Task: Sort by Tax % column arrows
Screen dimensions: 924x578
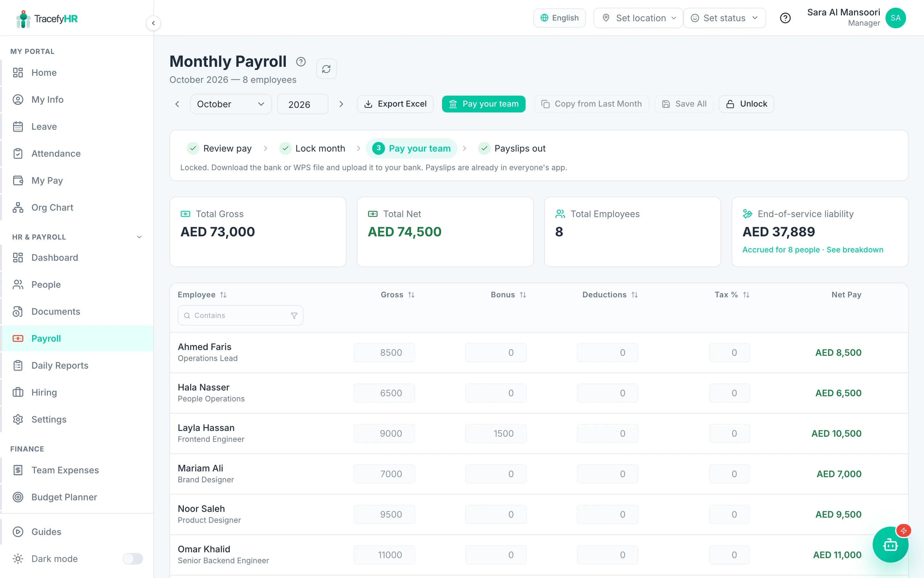Action: pos(746,295)
